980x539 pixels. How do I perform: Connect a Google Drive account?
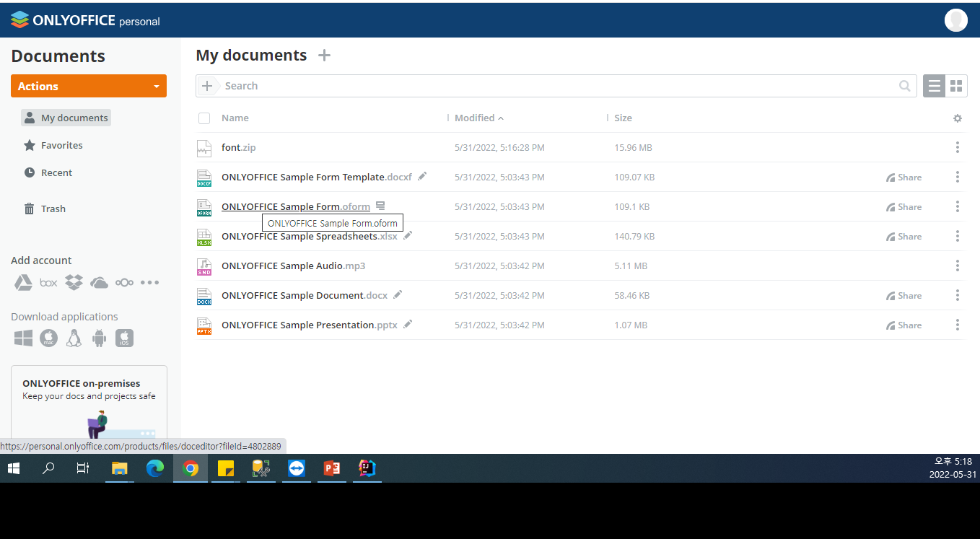point(23,282)
